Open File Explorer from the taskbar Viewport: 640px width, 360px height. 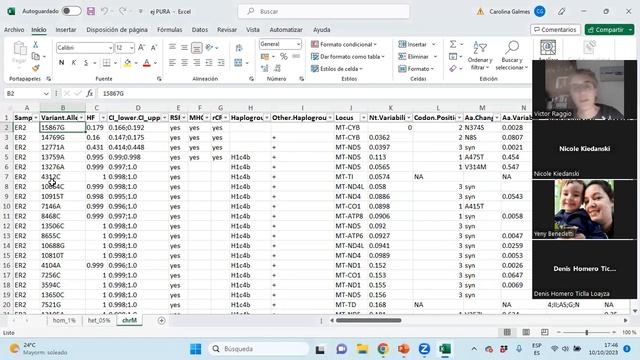point(362,349)
